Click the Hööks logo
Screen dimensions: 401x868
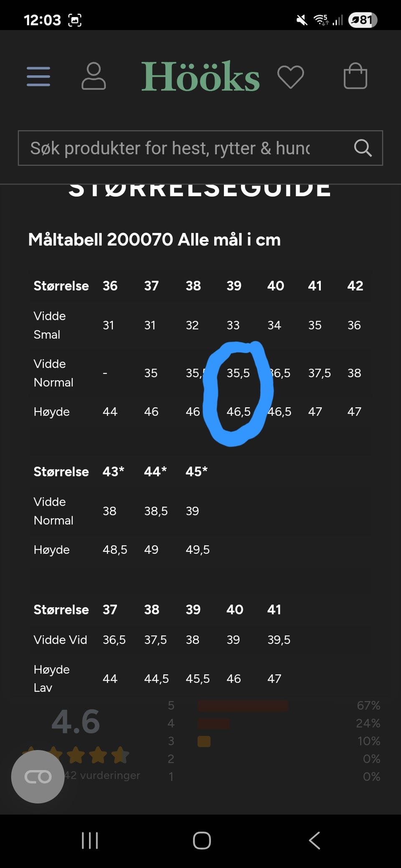click(201, 76)
